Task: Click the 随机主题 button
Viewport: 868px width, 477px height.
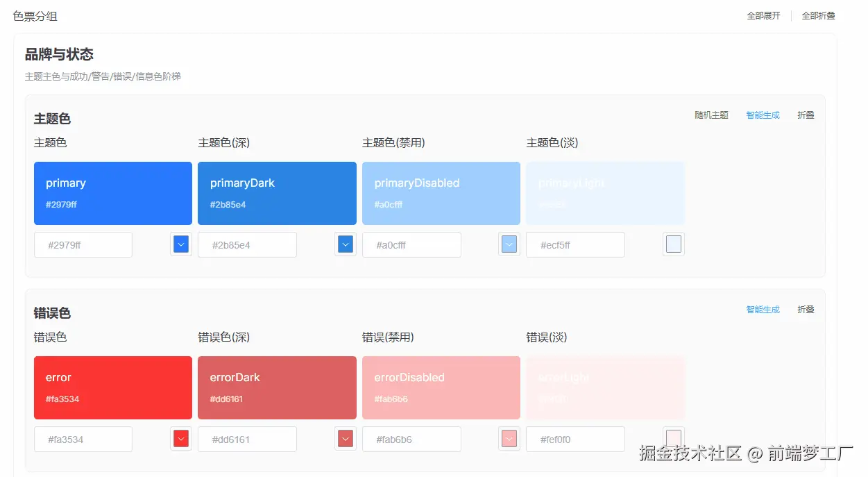Action: point(711,115)
